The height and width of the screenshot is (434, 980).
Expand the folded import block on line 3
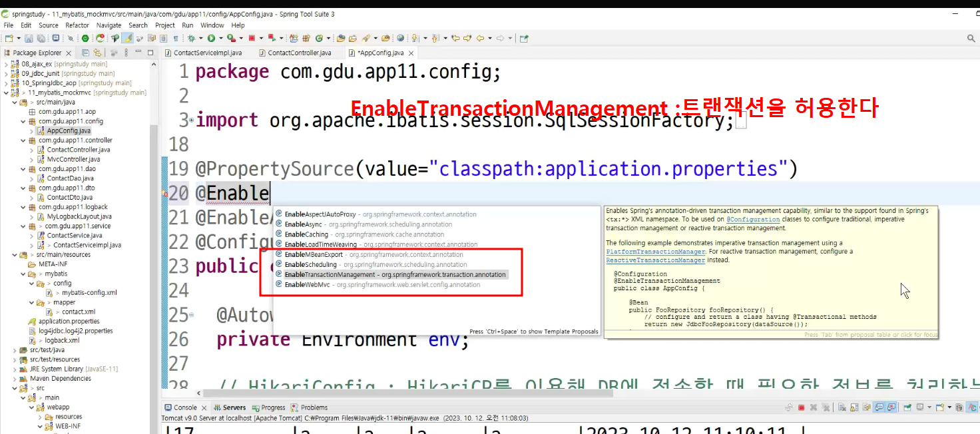(192, 120)
